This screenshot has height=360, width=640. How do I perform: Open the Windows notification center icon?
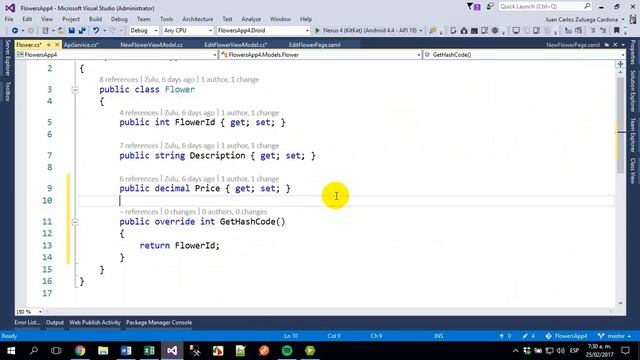(x=625, y=351)
